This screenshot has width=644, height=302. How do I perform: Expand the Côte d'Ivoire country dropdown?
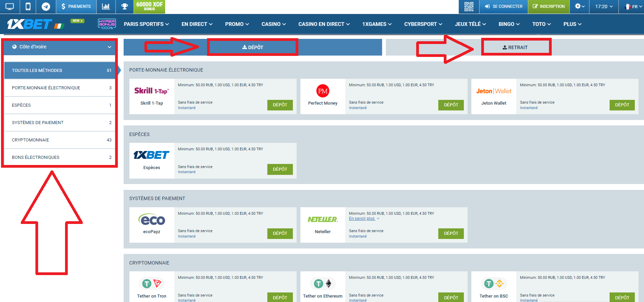(x=60, y=47)
